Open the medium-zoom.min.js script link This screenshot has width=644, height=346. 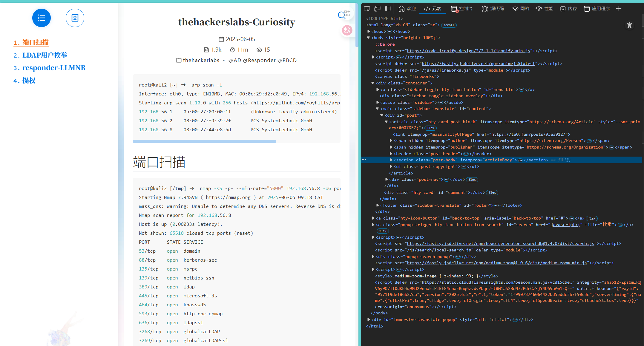[497, 263]
